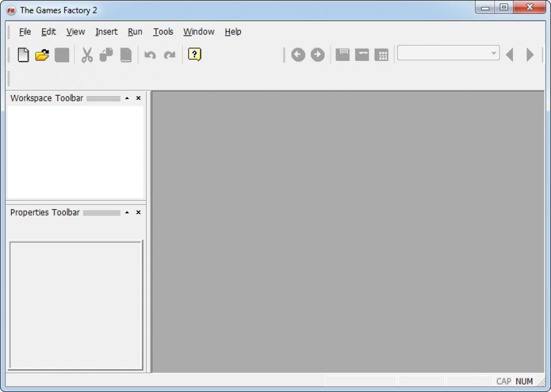The height and width of the screenshot is (392, 551).
Task: Open the Window menu
Action: [x=199, y=32]
